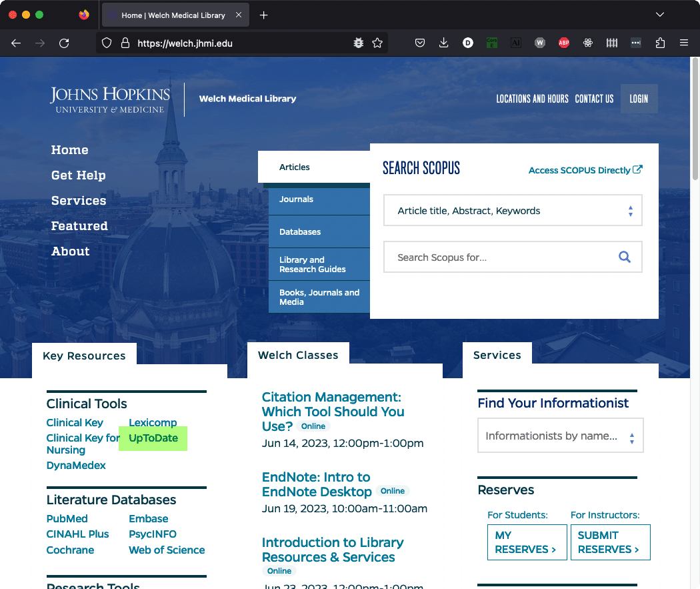Open the green Cors E extension icon

(492, 43)
